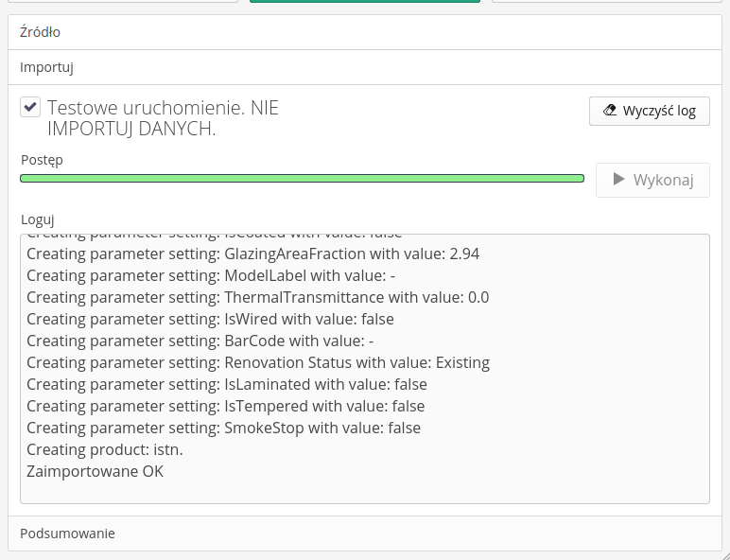The image size is (730, 560).
Task: Click the empty space below the last log line
Action: pyautogui.click(x=364, y=490)
